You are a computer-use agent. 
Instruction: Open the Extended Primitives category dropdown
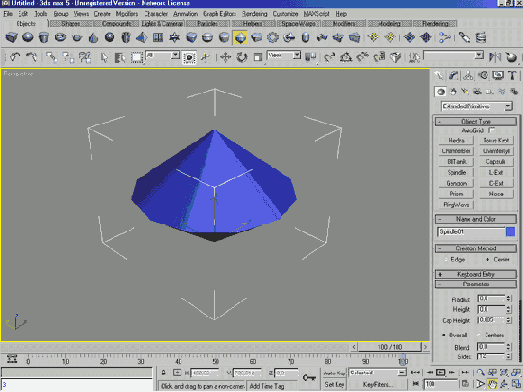click(476, 106)
